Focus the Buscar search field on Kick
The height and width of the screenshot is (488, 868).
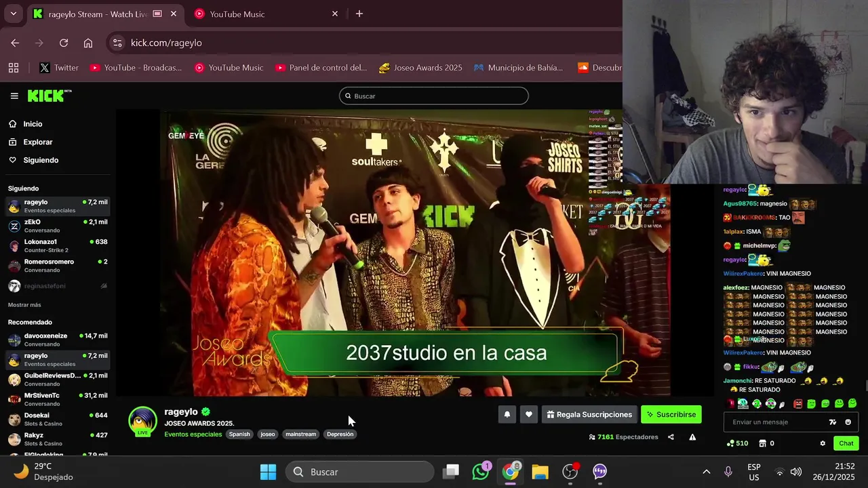[x=434, y=96]
